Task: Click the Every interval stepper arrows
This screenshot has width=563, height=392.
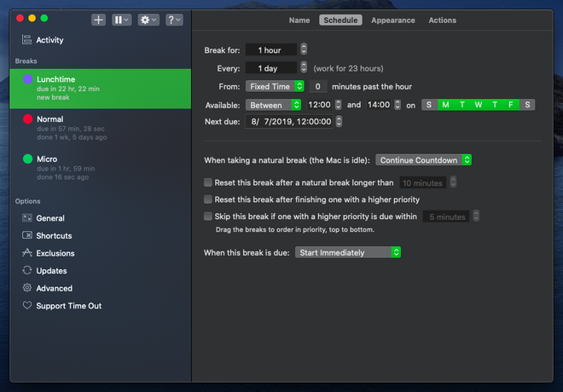Action: click(x=304, y=67)
